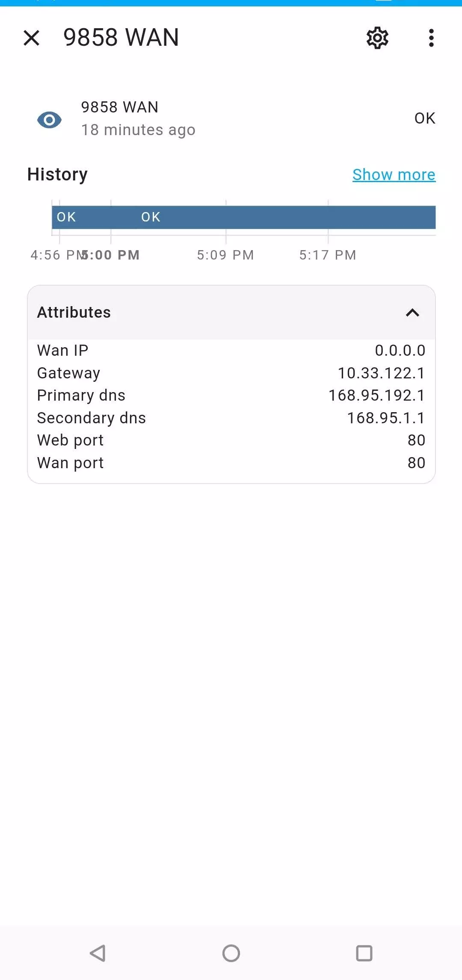Click the 5:09 PM timeline label
Screen dimensions: 462x980
click(225, 255)
